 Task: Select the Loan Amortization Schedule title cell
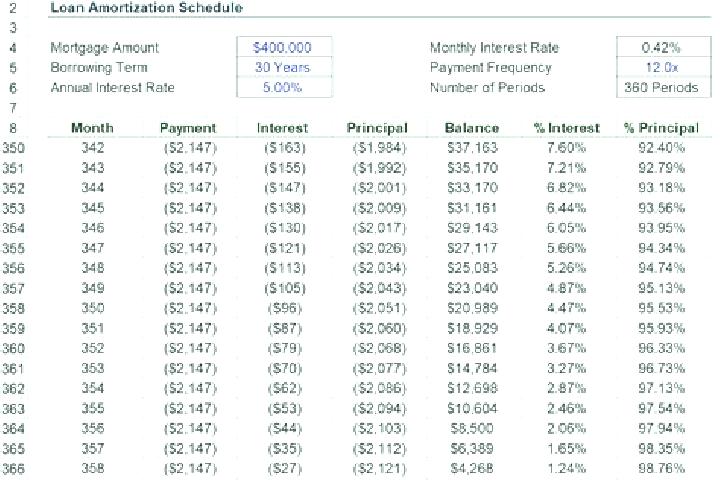click(x=146, y=7)
